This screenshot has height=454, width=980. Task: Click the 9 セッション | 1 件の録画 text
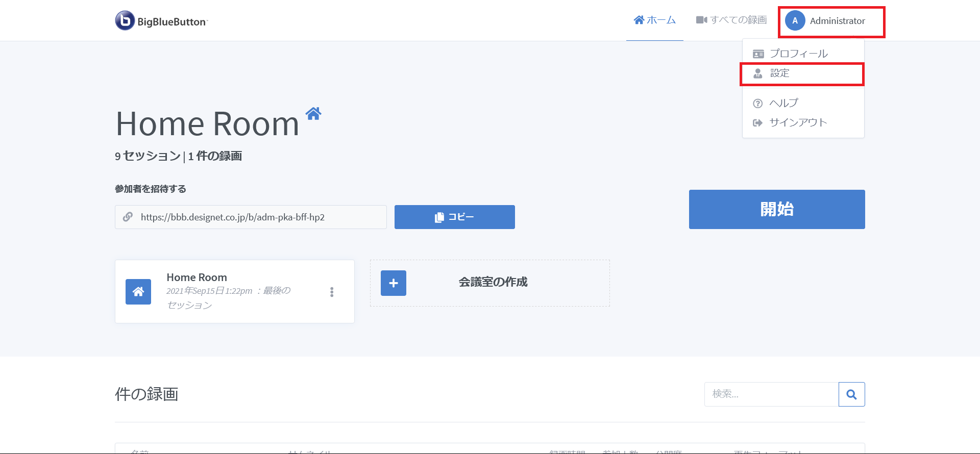pos(178,156)
